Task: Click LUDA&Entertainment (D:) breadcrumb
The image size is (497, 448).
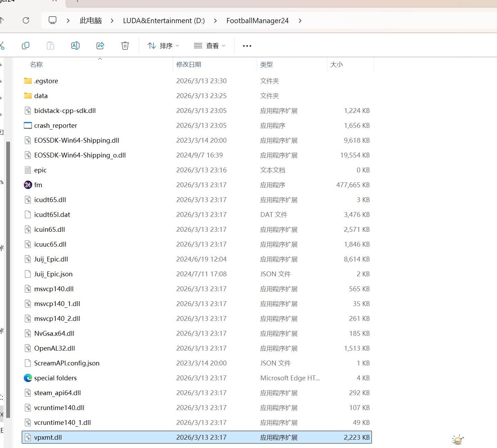Action: [164, 21]
